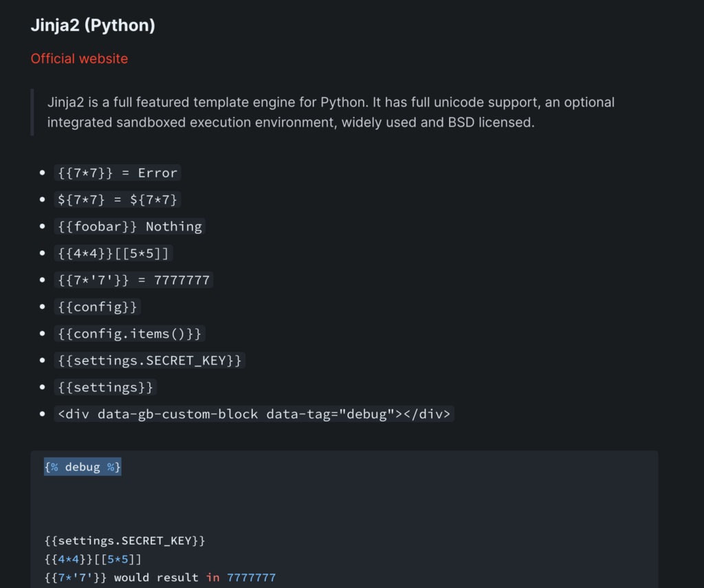Select the {{config}} snippet

click(98, 307)
